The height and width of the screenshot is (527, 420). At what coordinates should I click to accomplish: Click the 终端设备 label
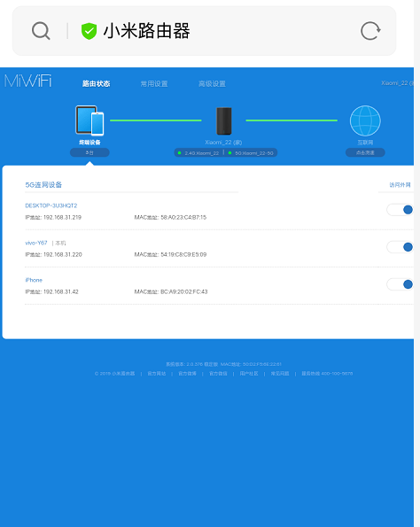pos(89,143)
